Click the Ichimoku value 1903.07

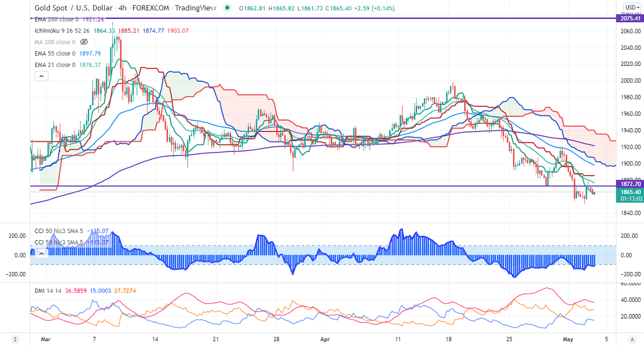coord(178,30)
